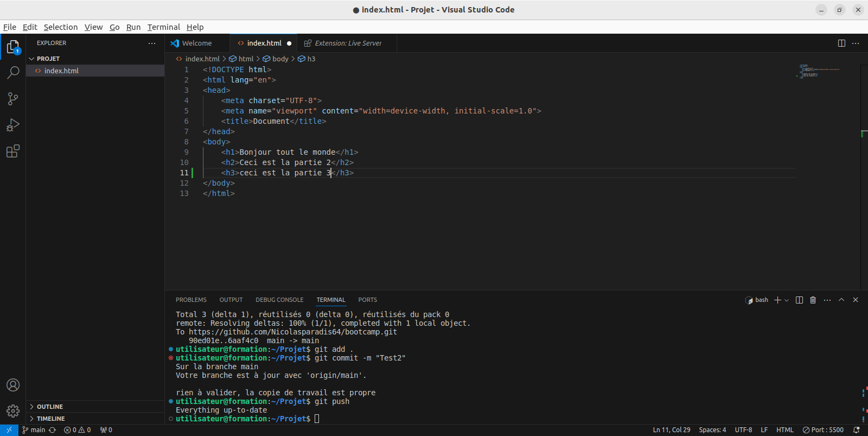Select the index.html editor tab
This screenshot has width=868, height=436.
tap(264, 43)
